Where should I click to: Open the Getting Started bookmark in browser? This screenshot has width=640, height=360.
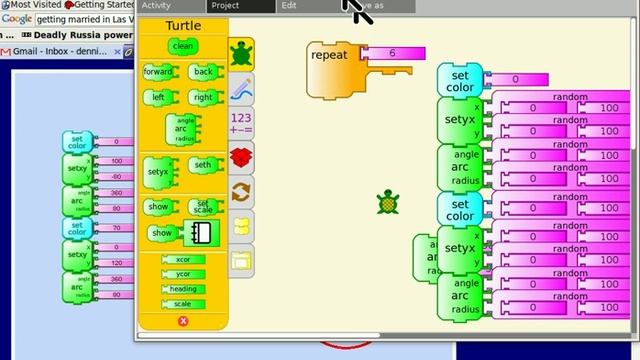(100, 4)
